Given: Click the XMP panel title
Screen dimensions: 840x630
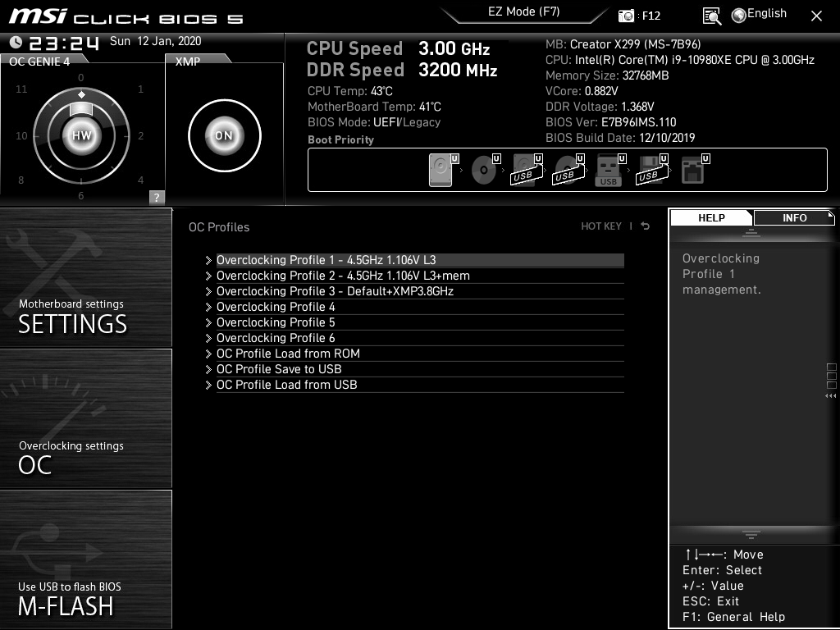Looking at the screenshot, I should (188, 62).
